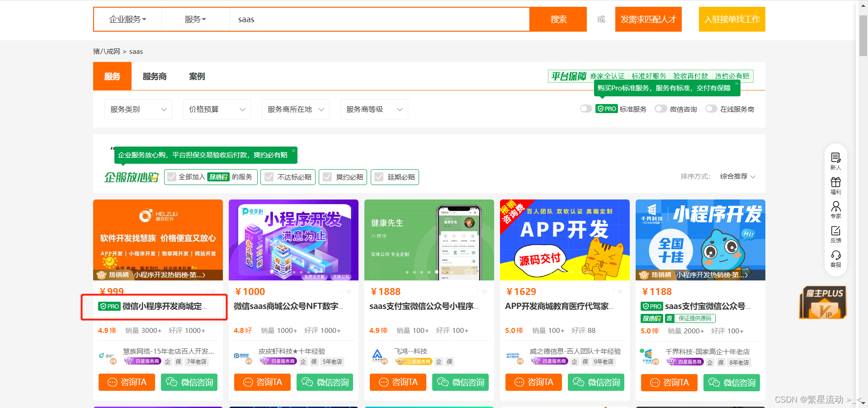Click the 入驻接单找工作 button
Screen dimensions: 868x408
732,19
